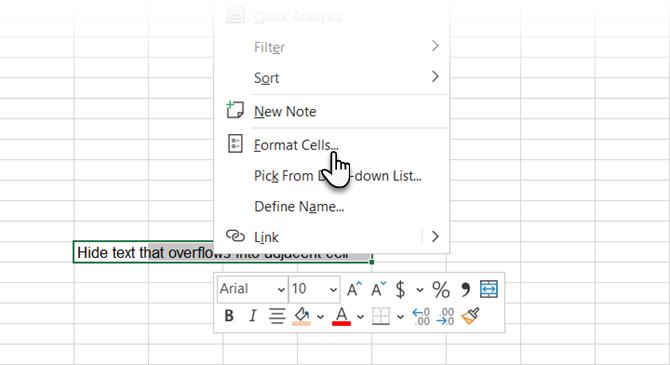Screen dimensions: 670x365
Task: Click Increase Decimal icon
Action: point(421,316)
